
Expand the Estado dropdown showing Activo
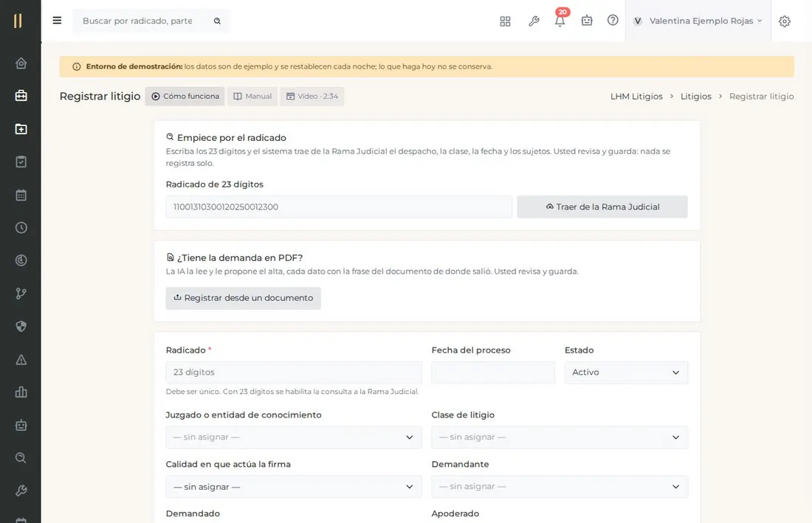[626, 373]
